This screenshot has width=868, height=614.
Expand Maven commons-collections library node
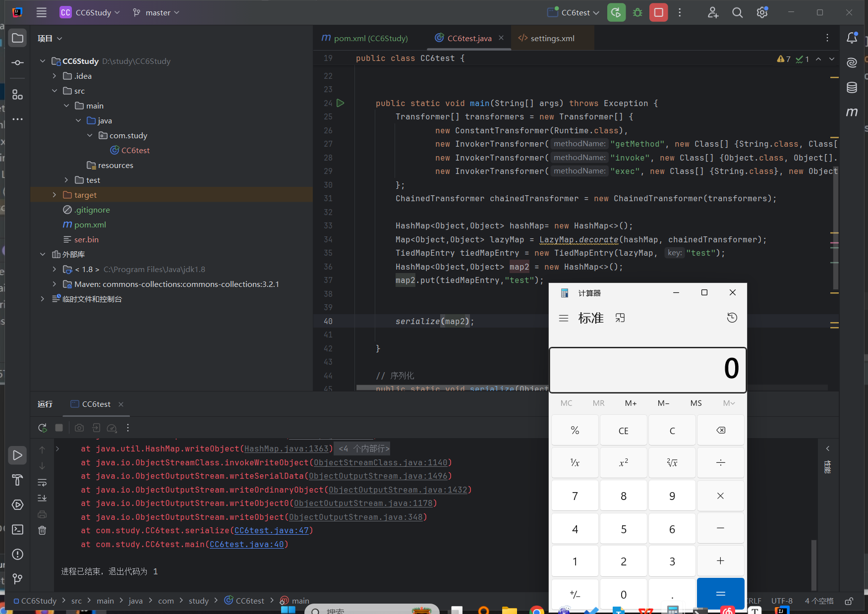click(x=55, y=284)
